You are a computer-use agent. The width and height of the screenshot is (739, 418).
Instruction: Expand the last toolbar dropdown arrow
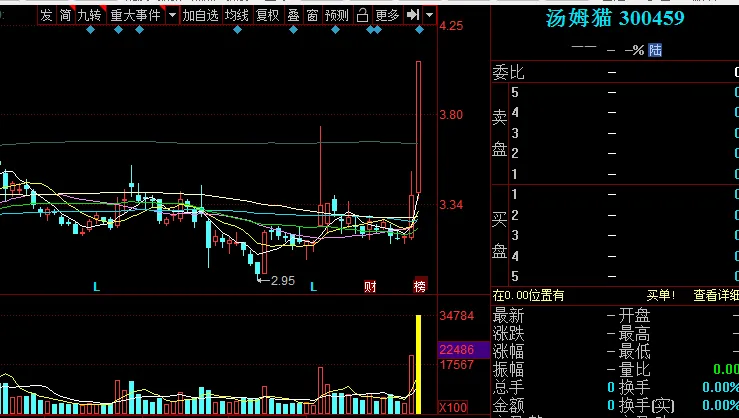coord(429,15)
